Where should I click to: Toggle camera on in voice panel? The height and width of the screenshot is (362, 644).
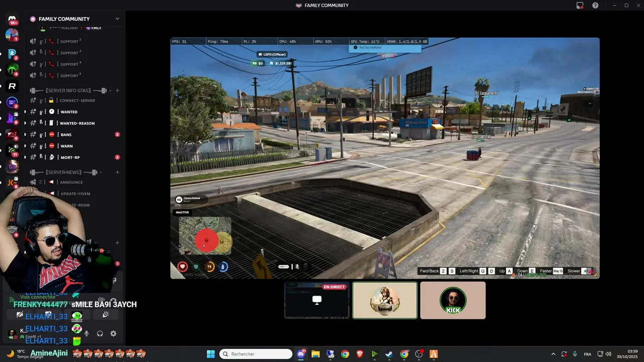(x=20, y=315)
